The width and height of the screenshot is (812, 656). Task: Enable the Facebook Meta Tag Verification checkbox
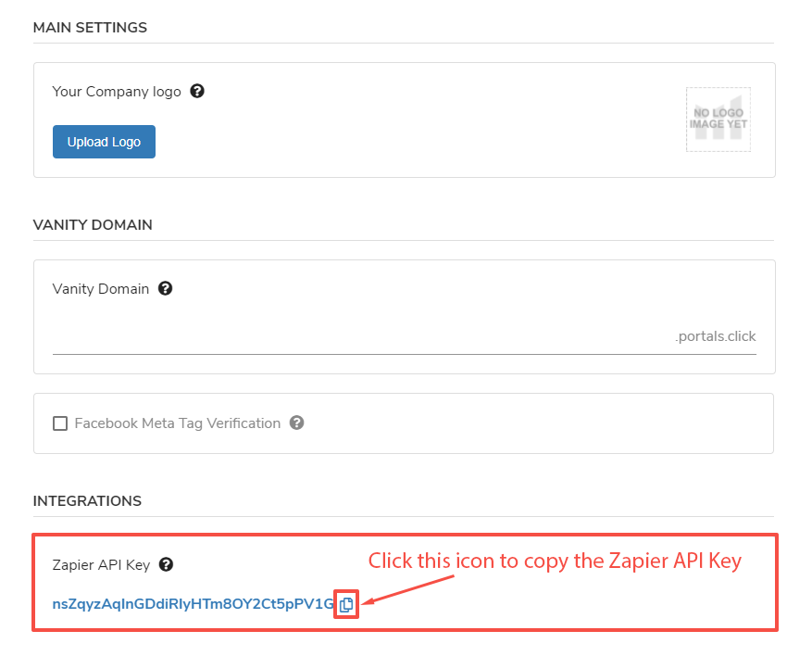[x=60, y=423]
